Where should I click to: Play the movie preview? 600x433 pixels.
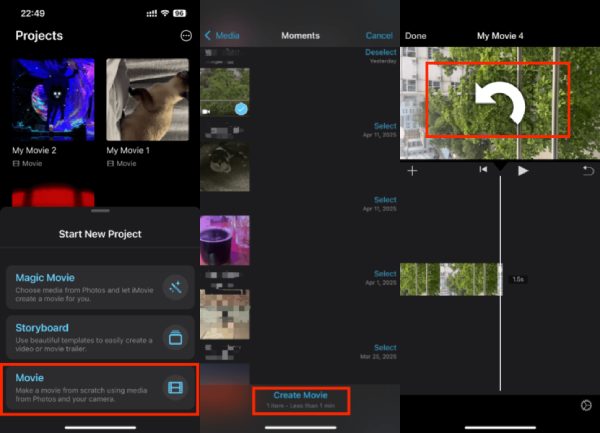(x=523, y=171)
